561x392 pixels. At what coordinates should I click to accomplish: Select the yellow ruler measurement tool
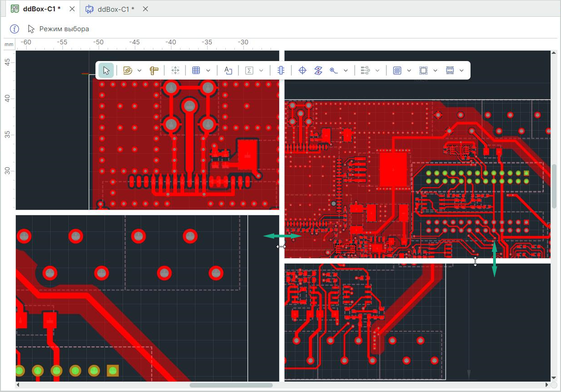tap(154, 71)
